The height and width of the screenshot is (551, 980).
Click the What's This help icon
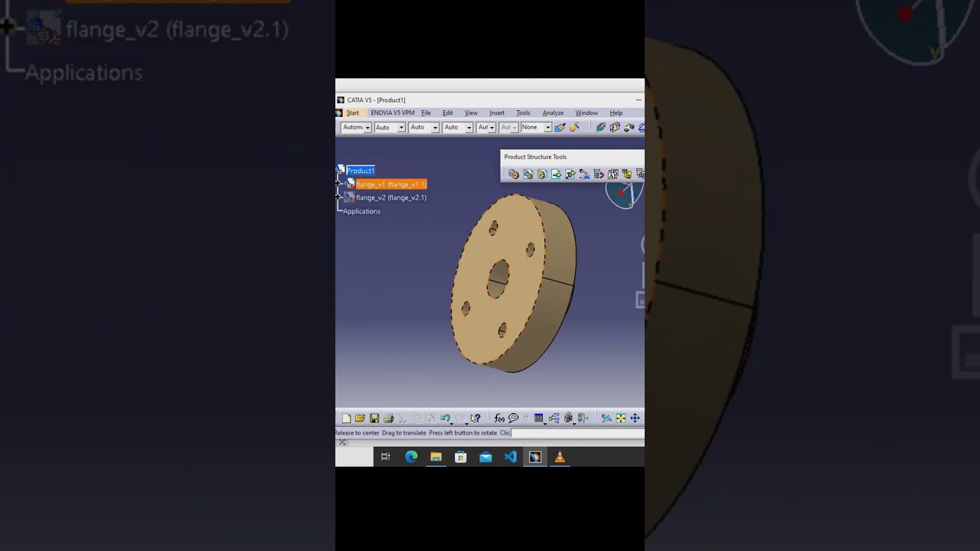475,419
